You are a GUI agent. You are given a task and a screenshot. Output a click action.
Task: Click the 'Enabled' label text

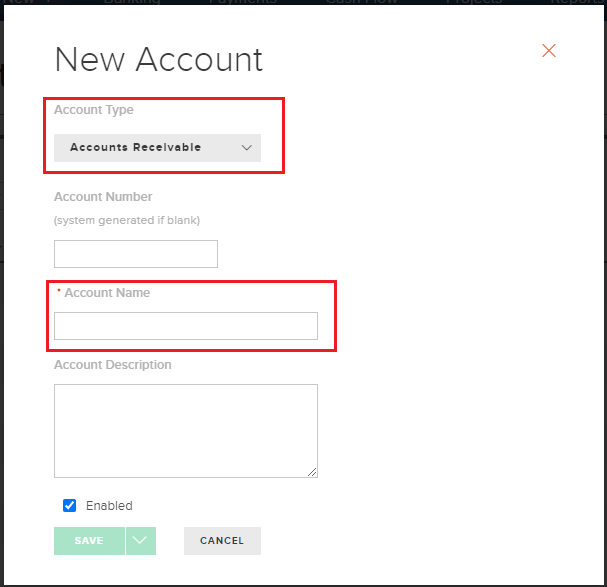[109, 506]
